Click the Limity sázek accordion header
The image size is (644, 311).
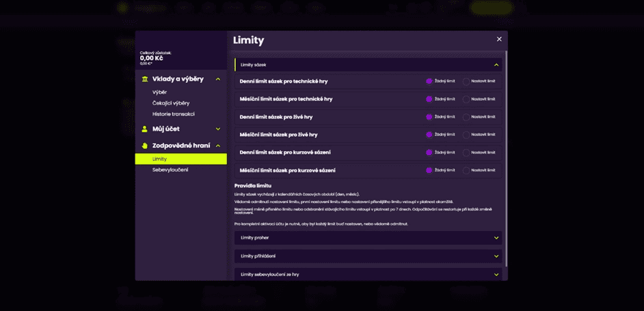coord(368,65)
